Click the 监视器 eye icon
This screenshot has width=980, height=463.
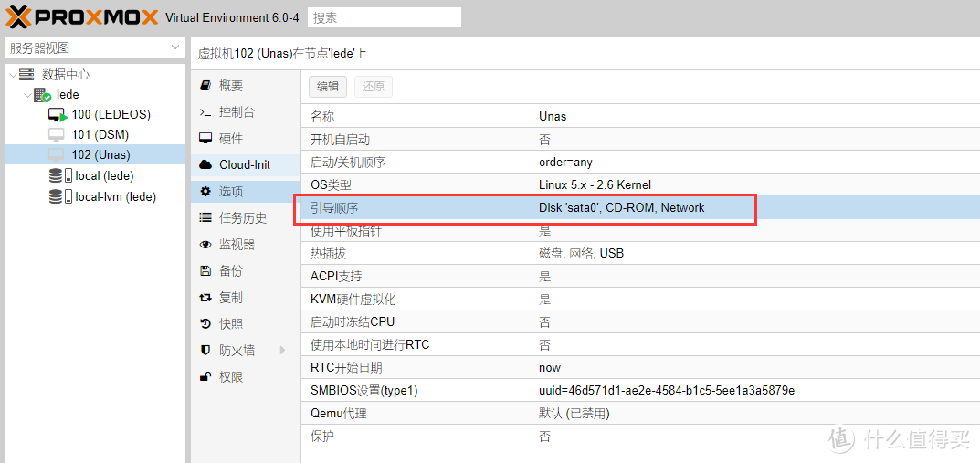(x=205, y=245)
